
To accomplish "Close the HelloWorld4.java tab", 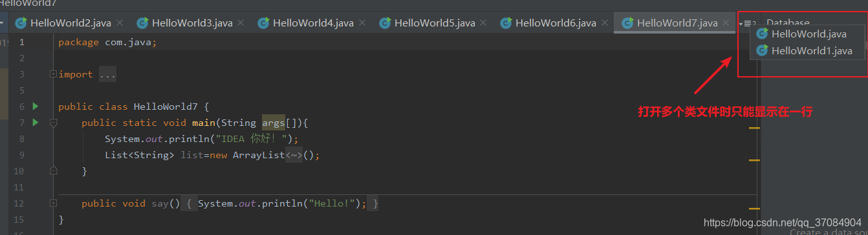I will click(x=362, y=23).
